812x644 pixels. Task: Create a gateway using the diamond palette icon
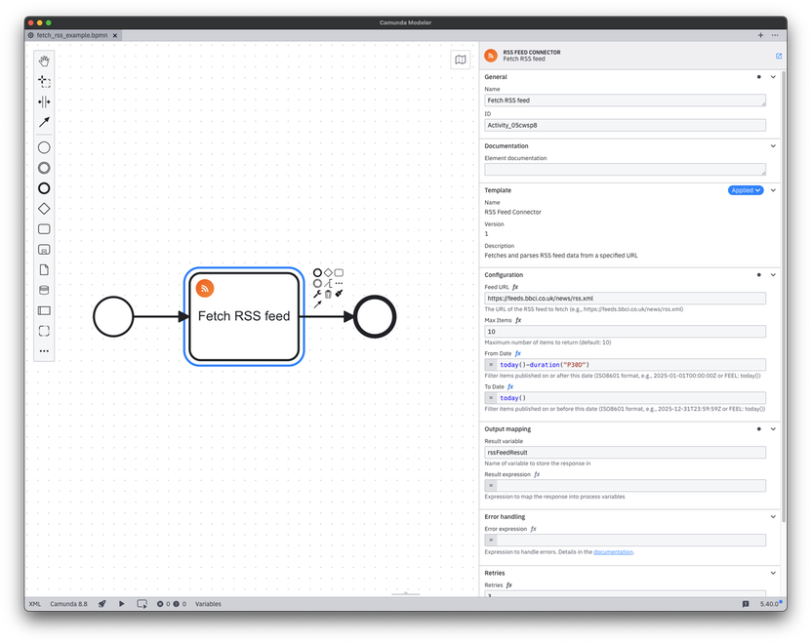[x=43, y=208]
